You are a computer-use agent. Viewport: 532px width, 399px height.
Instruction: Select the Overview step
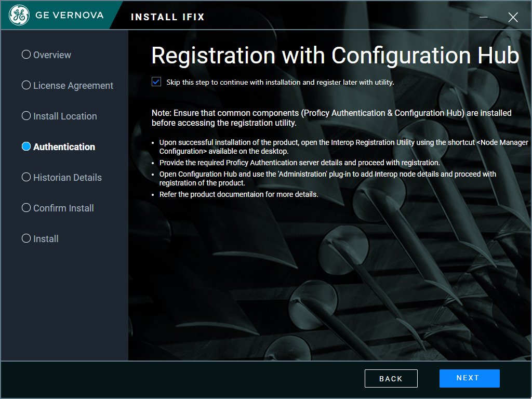[x=46, y=55]
